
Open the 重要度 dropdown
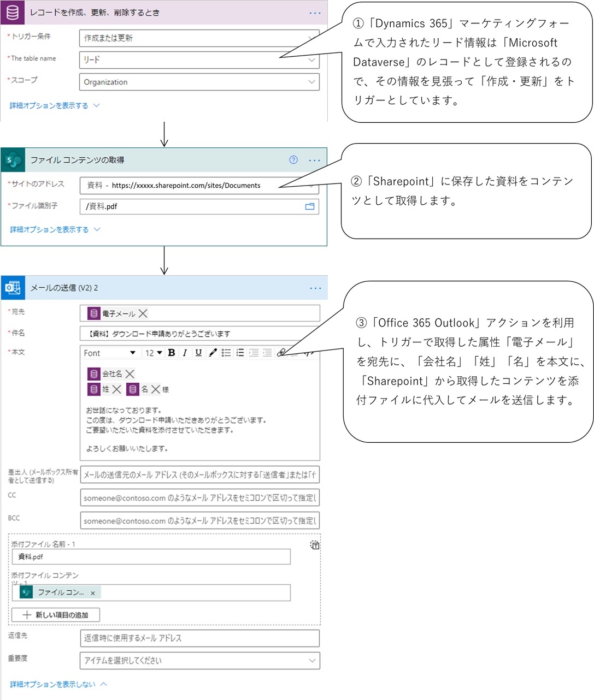(199, 661)
